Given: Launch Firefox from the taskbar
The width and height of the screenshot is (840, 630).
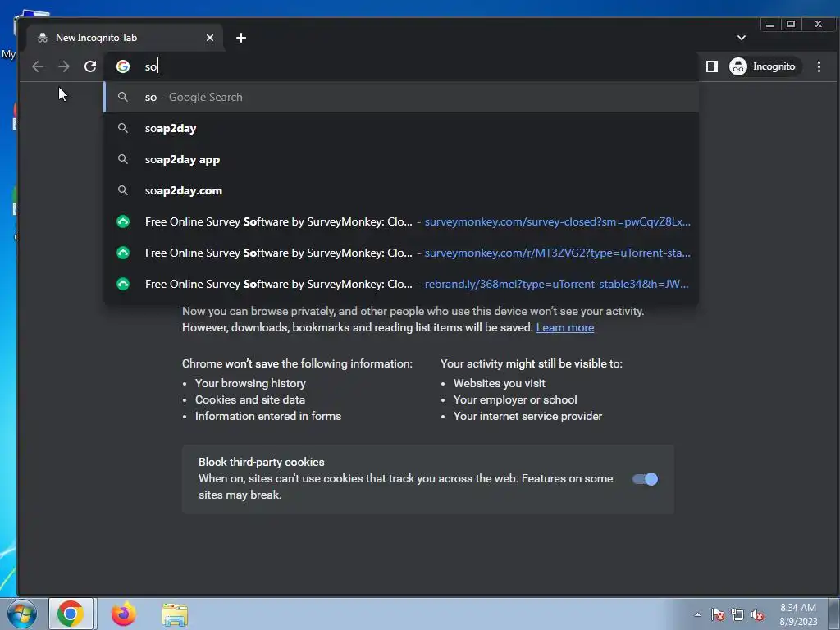Looking at the screenshot, I should coord(124,614).
